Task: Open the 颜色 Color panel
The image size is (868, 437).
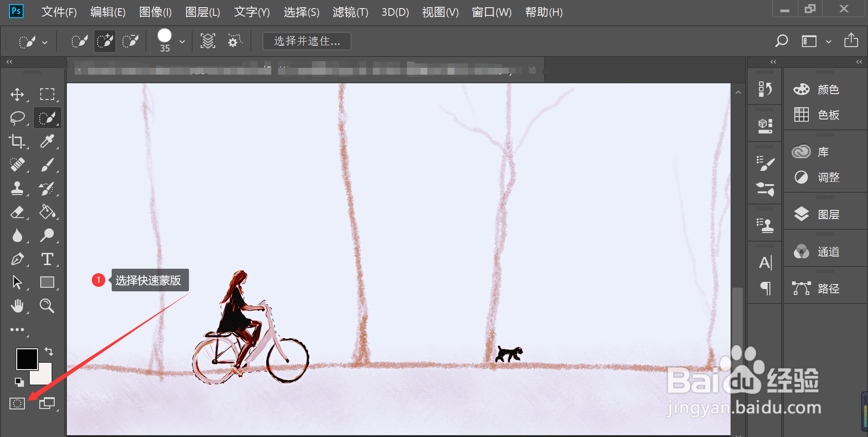Action: [x=816, y=90]
